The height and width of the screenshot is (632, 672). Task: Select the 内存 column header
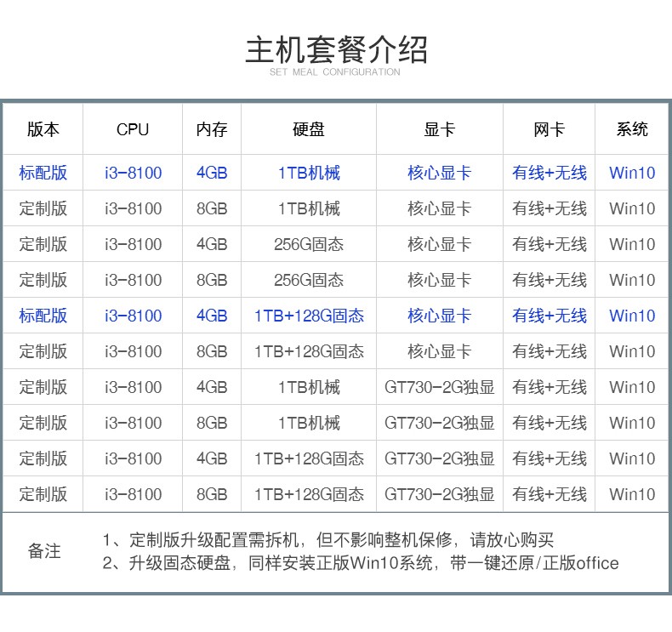coord(212,129)
